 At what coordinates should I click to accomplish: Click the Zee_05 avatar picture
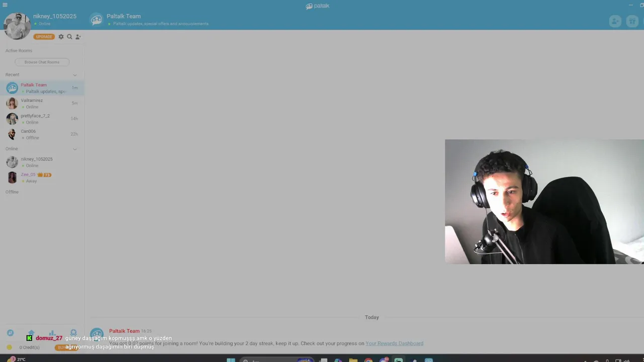point(12,177)
